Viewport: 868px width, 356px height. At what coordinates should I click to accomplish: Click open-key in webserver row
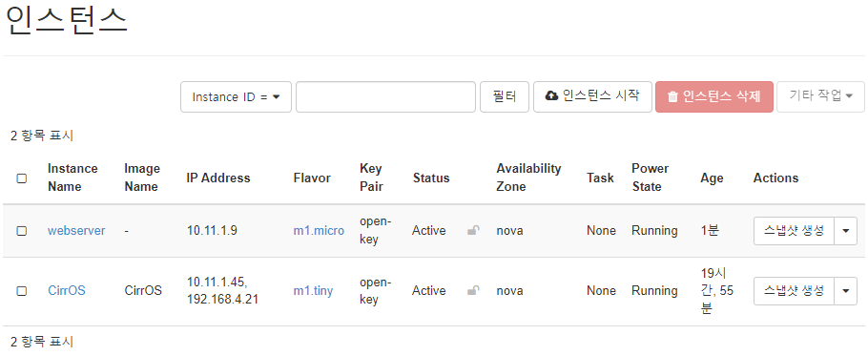(x=375, y=230)
